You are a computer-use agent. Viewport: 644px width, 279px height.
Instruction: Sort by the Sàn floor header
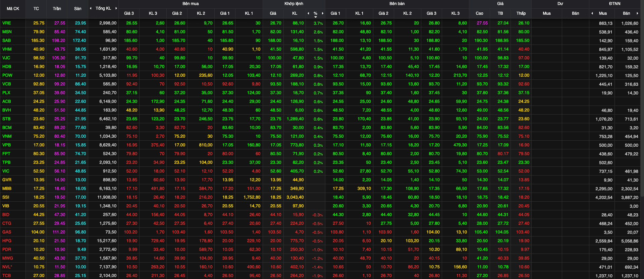pyautogui.click(x=78, y=9)
